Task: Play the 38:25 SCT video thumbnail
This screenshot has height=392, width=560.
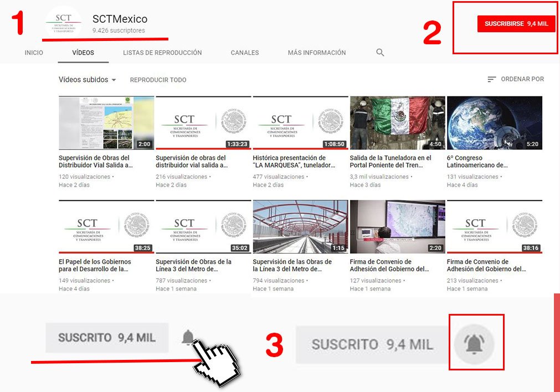Action: [106, 226]
